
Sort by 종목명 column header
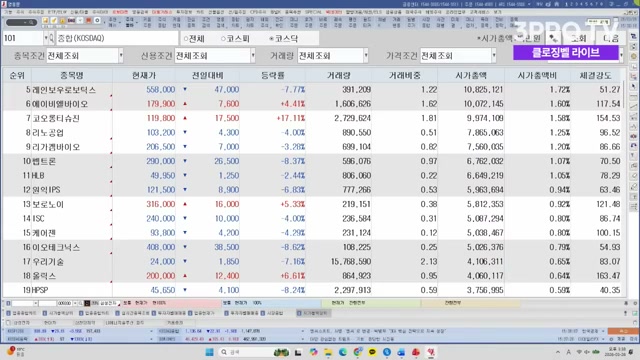[72, 76]
